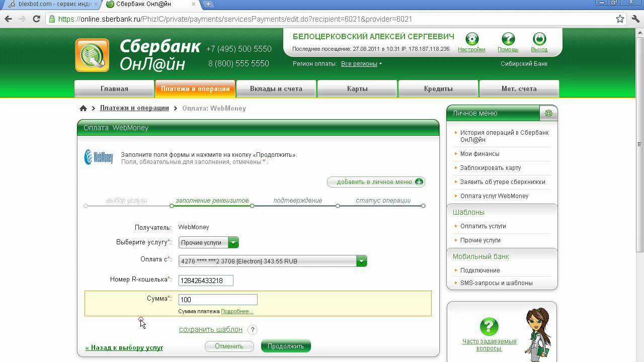The height and width of the screenshot is (362, 644).
Task: Go to Главная tab
Action: pyautogui.click(x=114, y=88)
